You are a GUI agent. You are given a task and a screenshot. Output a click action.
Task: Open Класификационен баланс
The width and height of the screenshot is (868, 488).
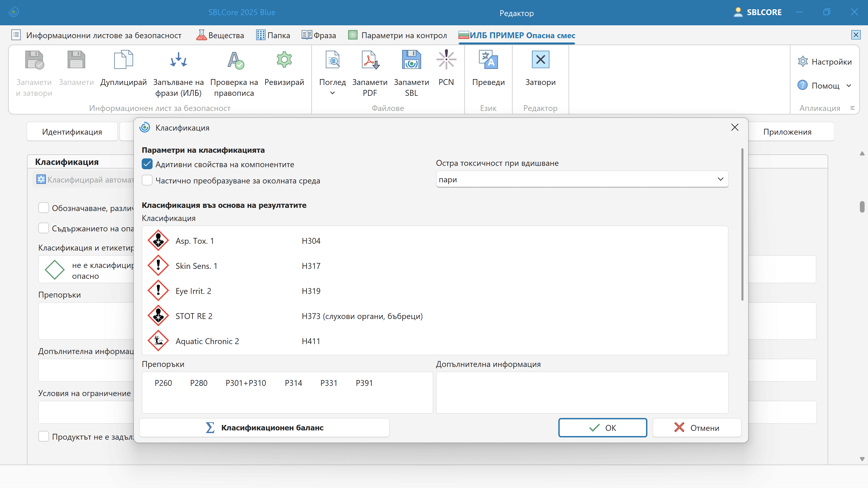(x=264, y=428)
